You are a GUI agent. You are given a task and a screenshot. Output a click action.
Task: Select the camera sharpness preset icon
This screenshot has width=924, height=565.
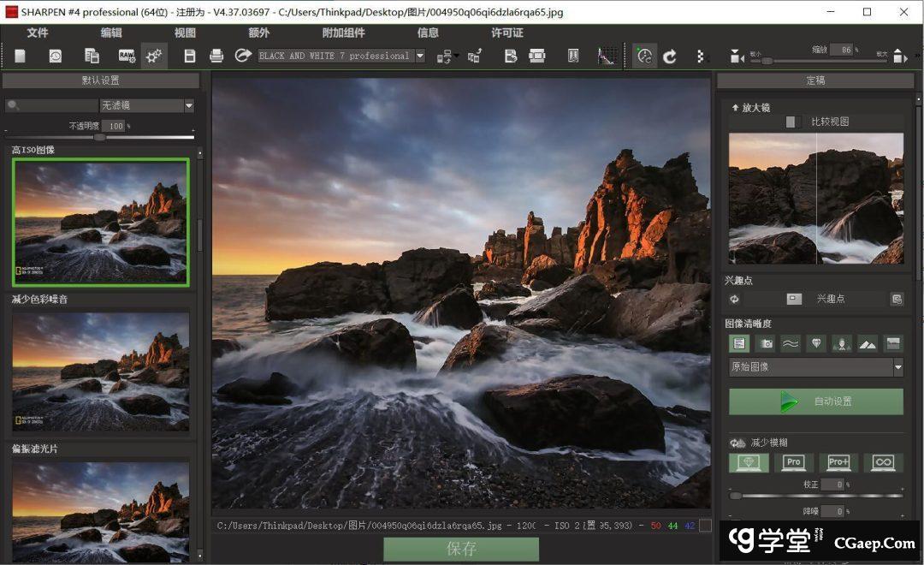pyautogui.click(x=765, y=343)
